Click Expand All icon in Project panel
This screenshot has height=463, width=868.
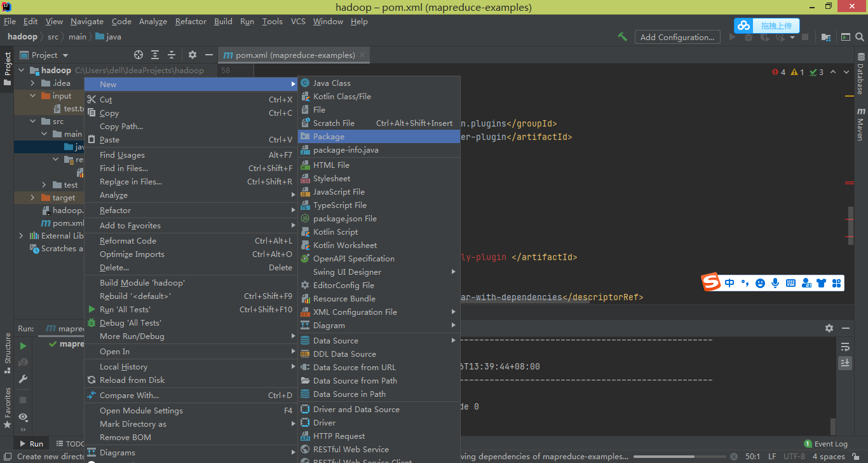155,55
